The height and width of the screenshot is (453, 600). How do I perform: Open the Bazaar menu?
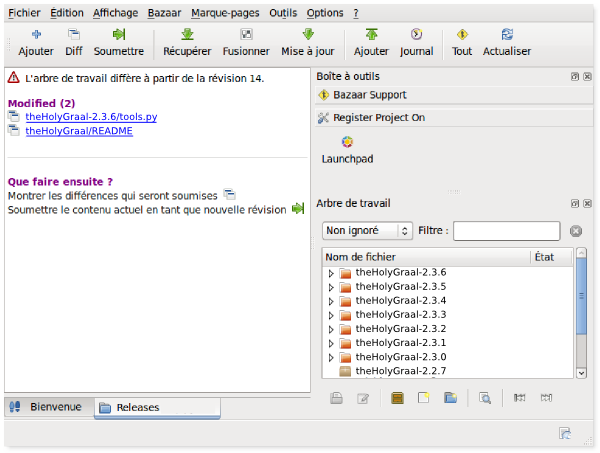[x=164, y=13]
